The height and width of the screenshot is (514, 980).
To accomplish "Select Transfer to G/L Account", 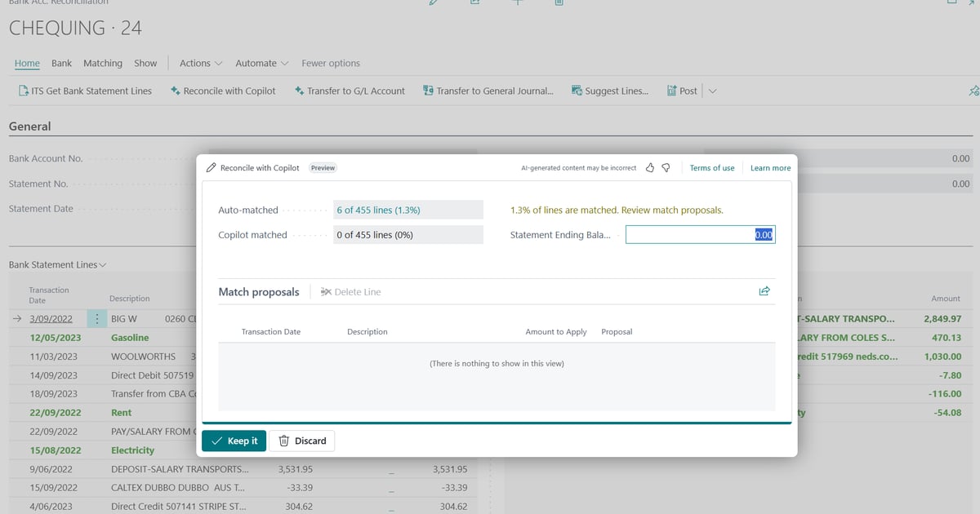I will pos(350,91).
